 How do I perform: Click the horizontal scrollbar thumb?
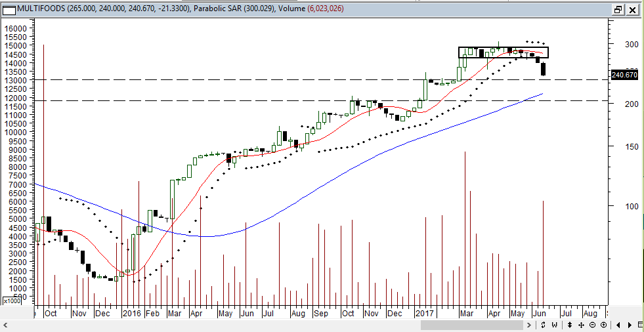click(471, 325)
